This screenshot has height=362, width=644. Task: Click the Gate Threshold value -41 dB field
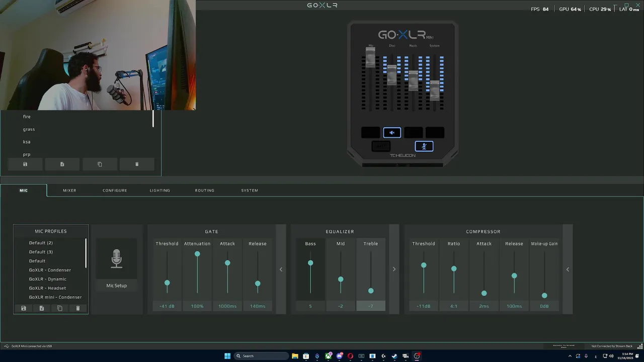click(x=167, y=306)
